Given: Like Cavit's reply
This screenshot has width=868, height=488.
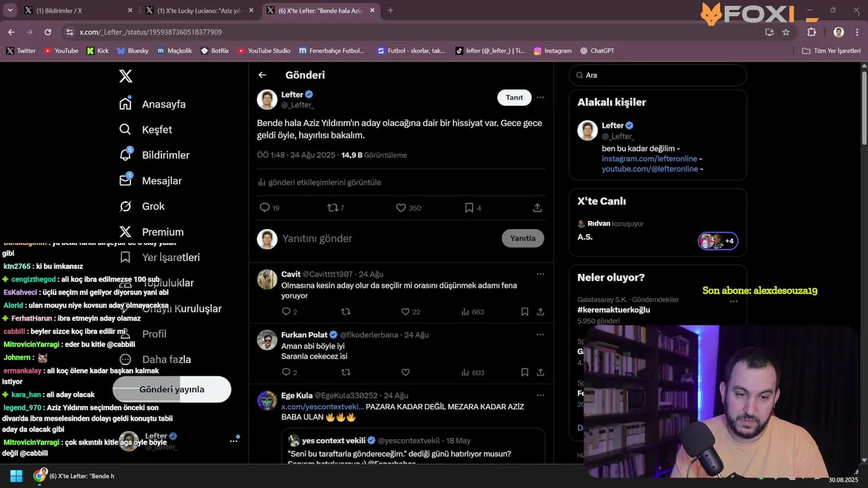Looking at the screenshot, I should tap(406, 312).
